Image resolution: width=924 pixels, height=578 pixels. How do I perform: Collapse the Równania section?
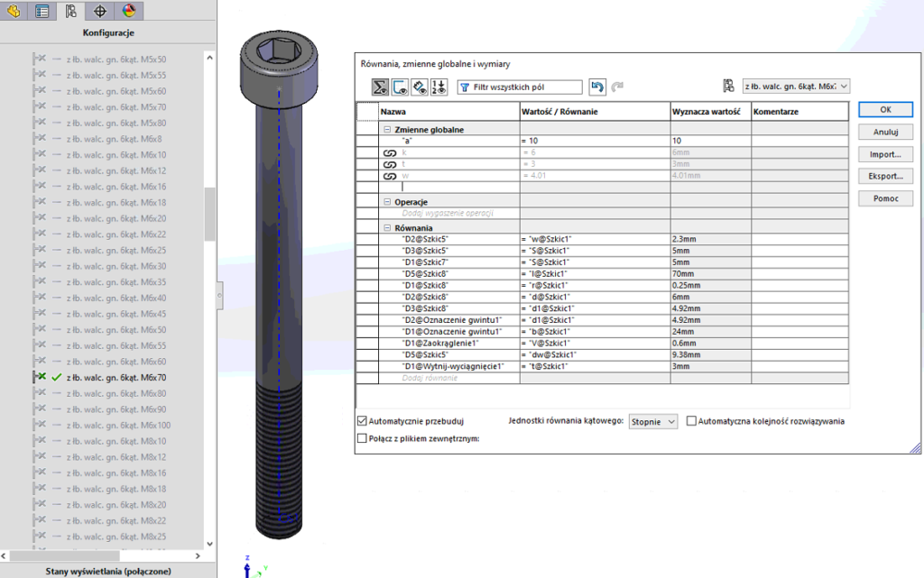[387, 227]
